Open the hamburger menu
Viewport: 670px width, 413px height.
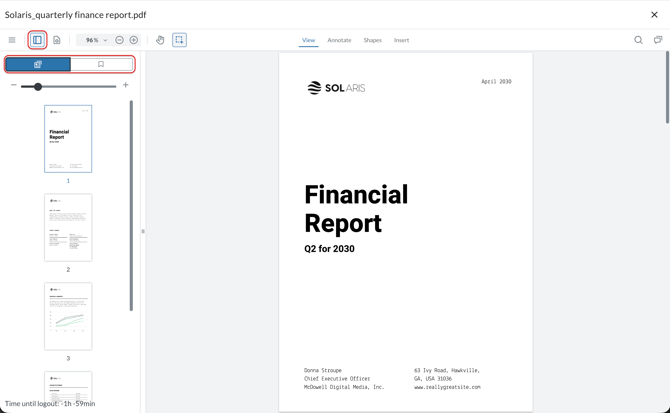[12, 40]
